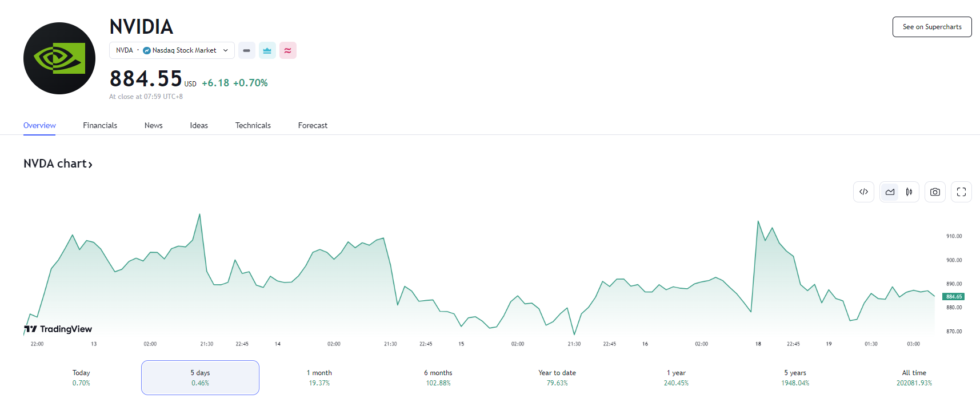Click the 884.65 price label on axis

click(x=953, y=297)
